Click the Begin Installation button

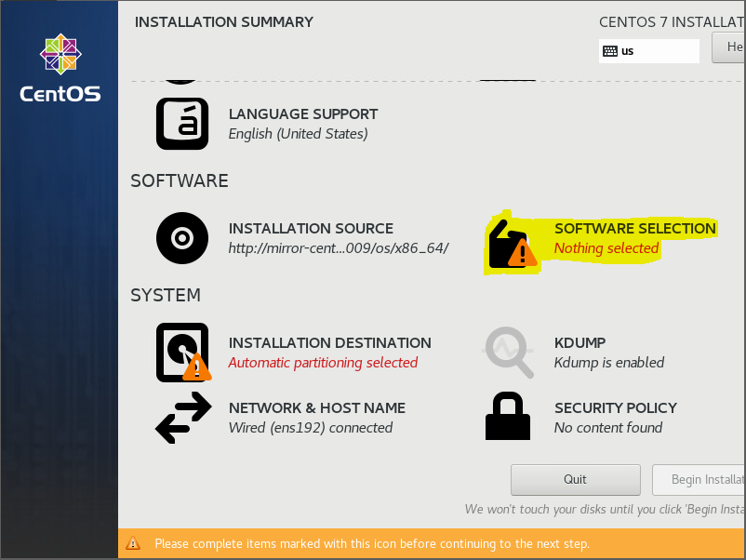pos(699,480)
